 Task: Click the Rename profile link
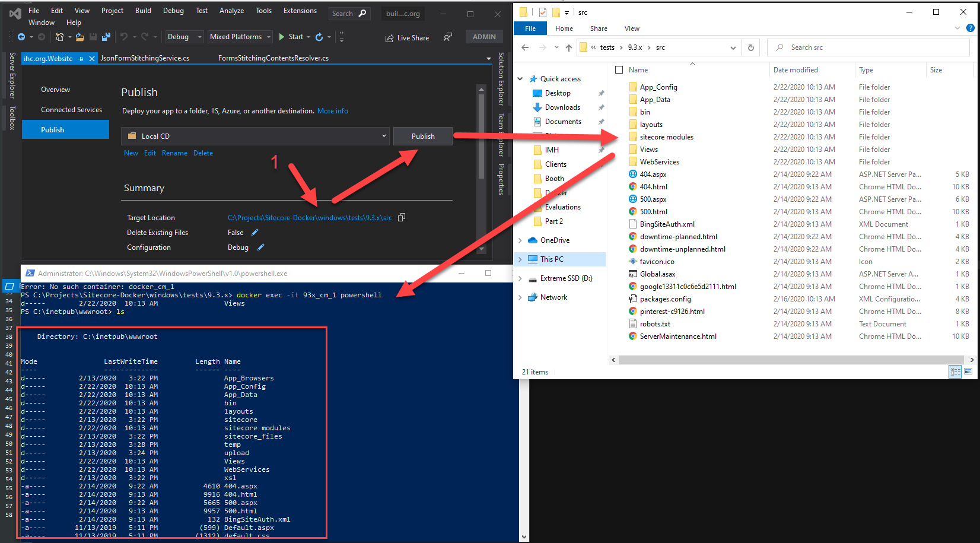(x=174, y=153)
